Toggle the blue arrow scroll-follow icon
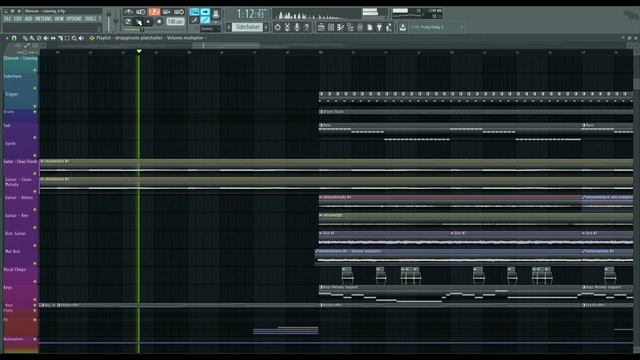The image size is (640, 360). (x=205, y=12)
